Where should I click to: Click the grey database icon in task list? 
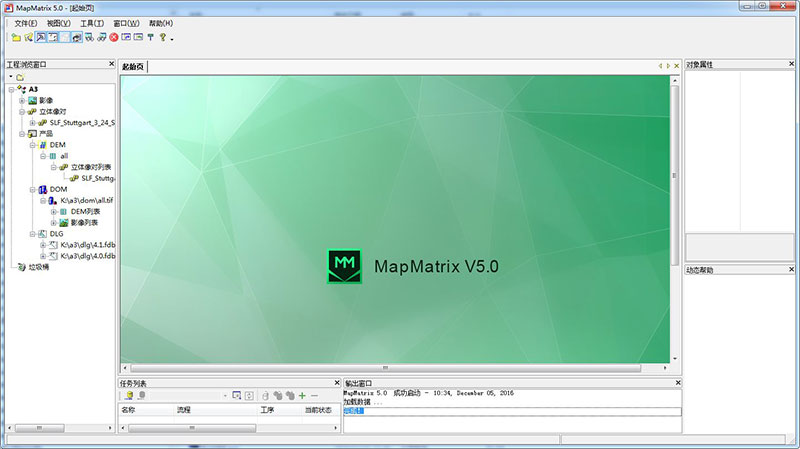(x=141, y=395)
